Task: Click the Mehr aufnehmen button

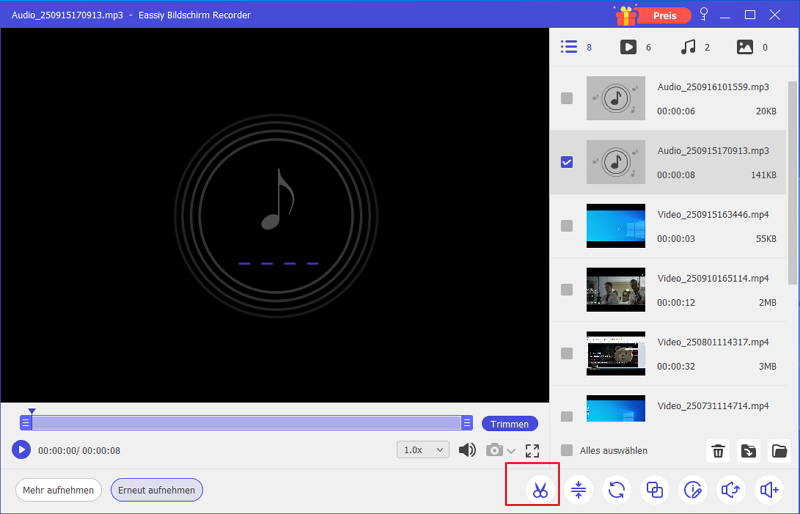Action: 59,490
